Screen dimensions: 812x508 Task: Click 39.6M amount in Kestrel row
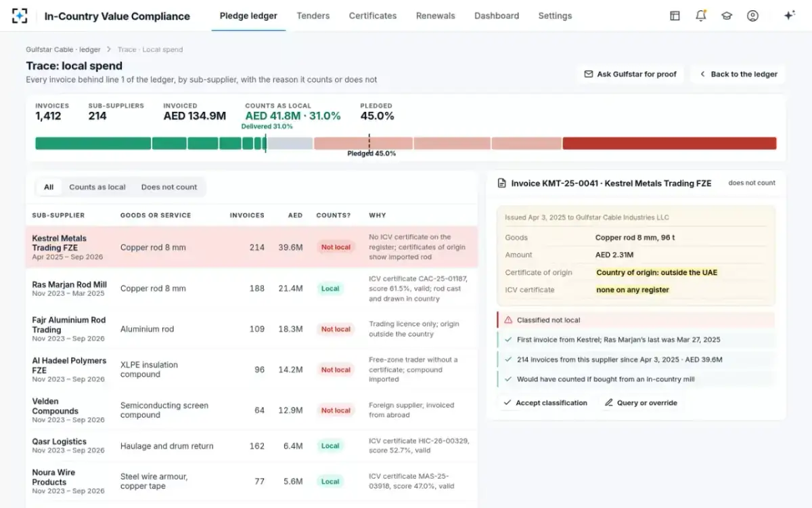tap(290, 247)
